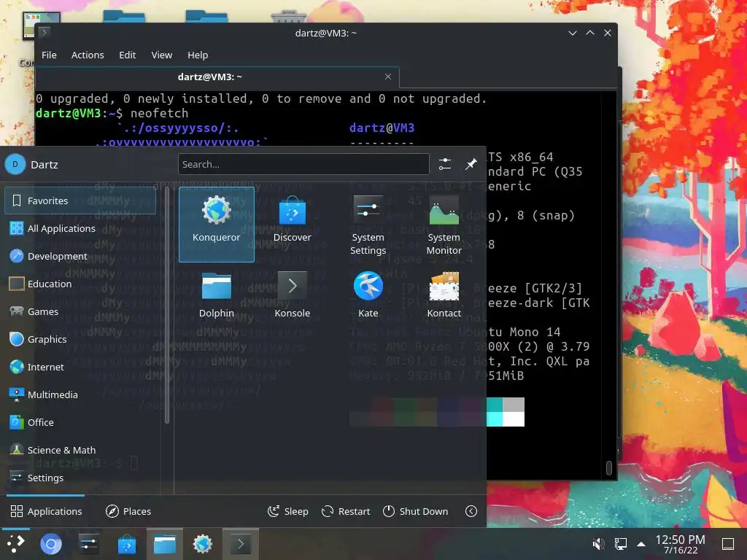The height and width of the screenshot is (560, 747).
Task: Click the launcher Search field
Action: 303,164
